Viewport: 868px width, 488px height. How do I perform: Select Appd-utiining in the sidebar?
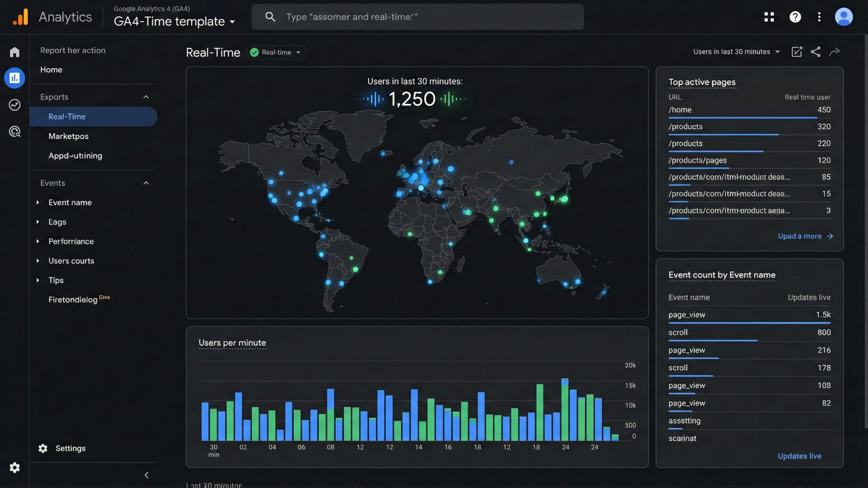point(75,155)
